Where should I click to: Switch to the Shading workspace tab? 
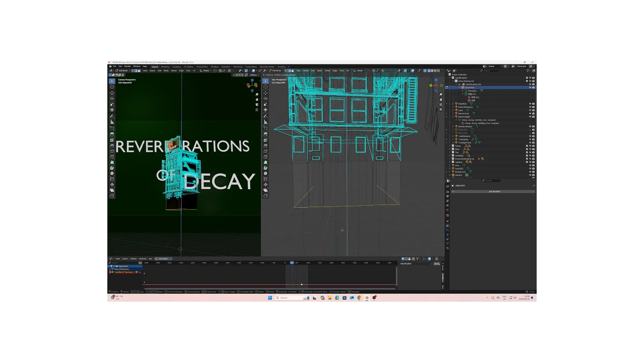[214, 67]
